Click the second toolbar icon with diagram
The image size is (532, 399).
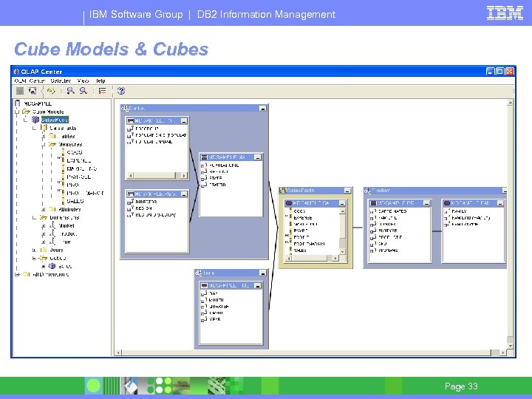[x=33, y=91]
